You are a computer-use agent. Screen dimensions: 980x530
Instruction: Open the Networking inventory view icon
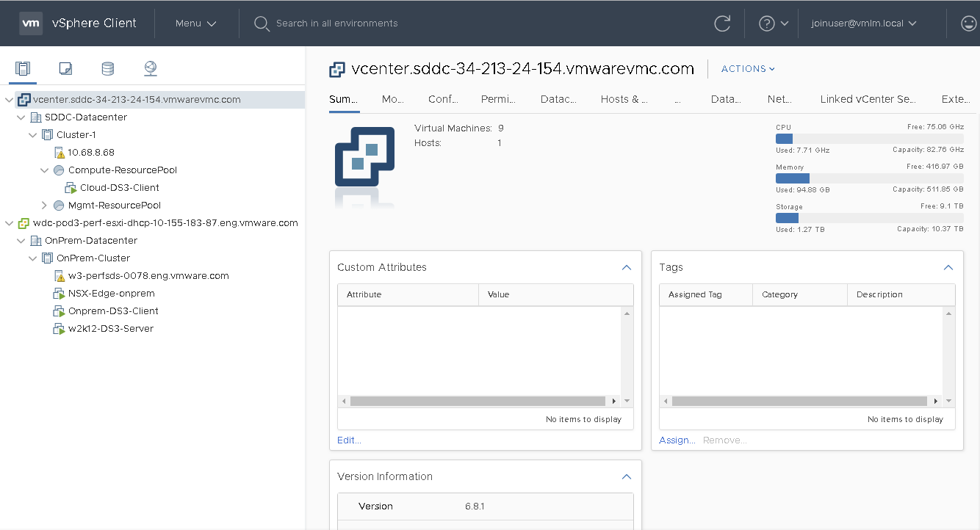pyautogui.click(x=151, y=69)
